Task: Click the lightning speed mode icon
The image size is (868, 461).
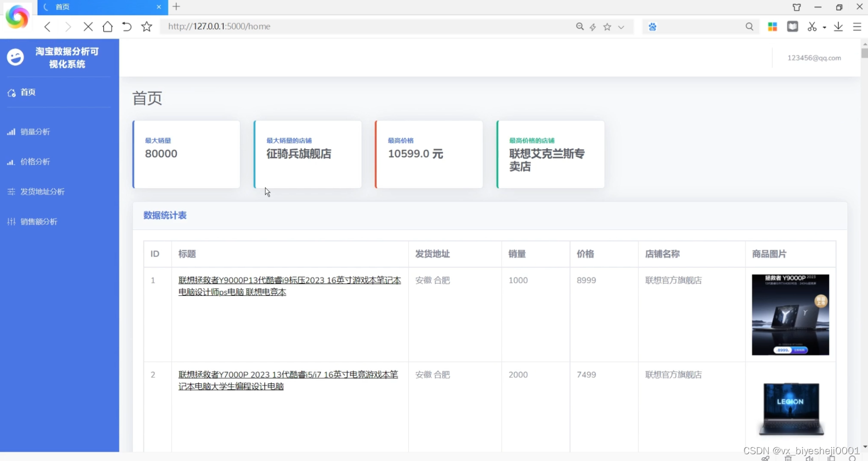Action: pos(593,27)
